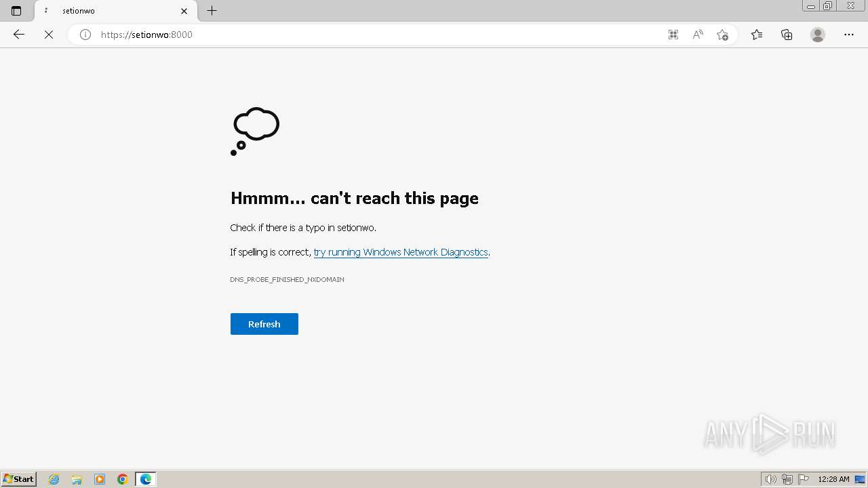
Task: Open the Windows Start menu
Action: (19, 479)
